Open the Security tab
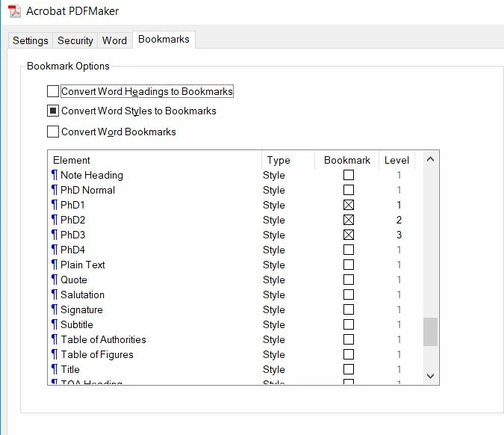Image resolution: width=504 pixels, height=435 pixels. 75,41
